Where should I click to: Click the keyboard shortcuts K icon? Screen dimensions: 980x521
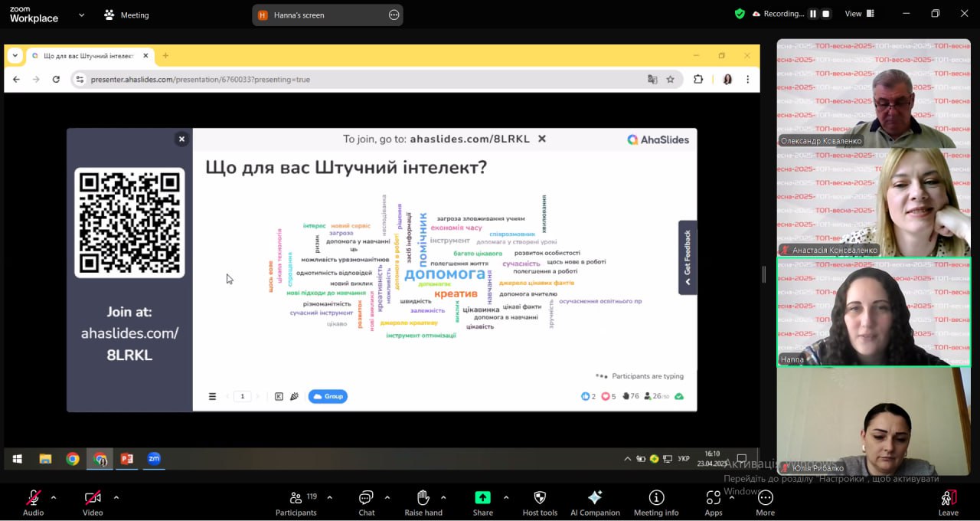tap(279, 396)
